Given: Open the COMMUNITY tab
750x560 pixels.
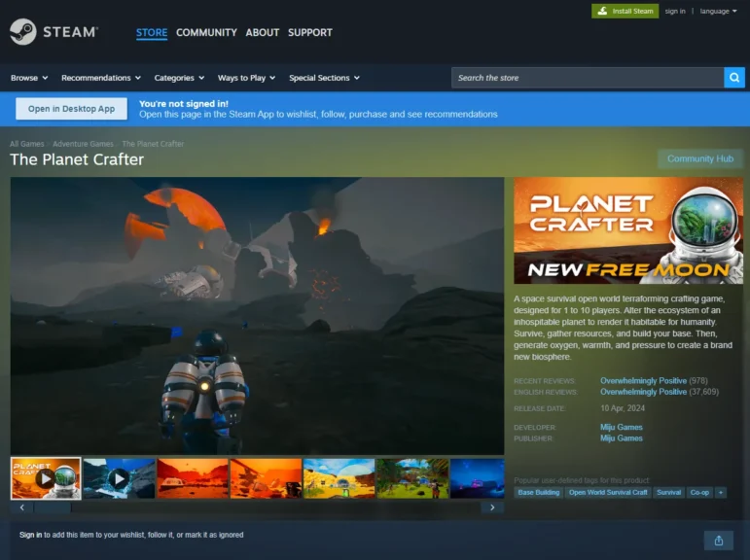Looking at the screenshot, I should [x=206, y=32].
